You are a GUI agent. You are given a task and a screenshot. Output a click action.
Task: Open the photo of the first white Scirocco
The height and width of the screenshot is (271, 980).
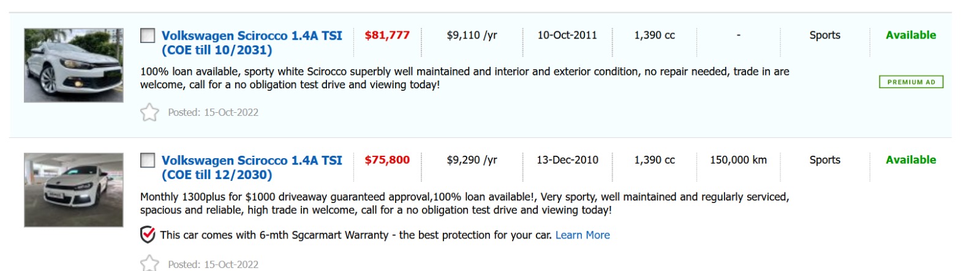(x=73, y=65)
